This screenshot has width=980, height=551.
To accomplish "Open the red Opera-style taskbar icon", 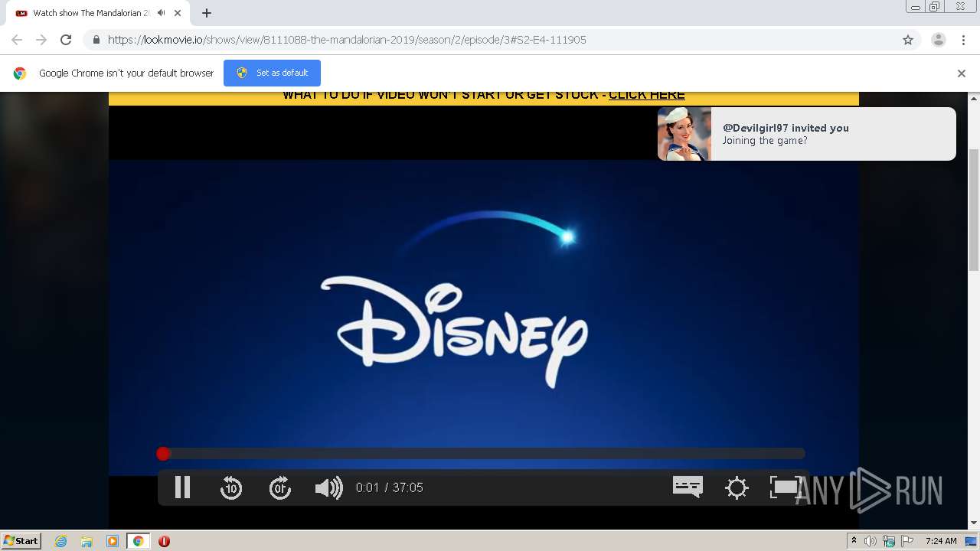I will pos(164,541).
